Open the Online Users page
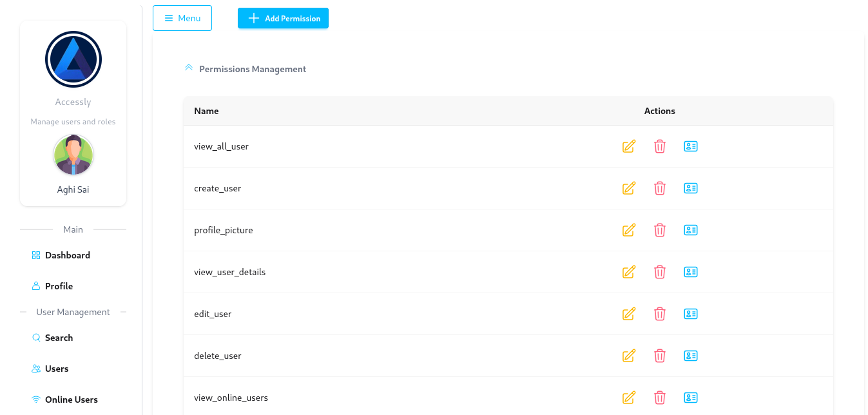868x415 pixels. coord(71,400)
